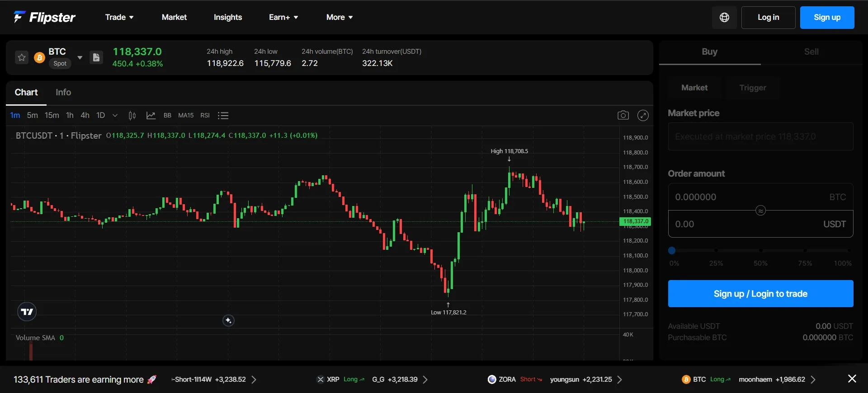
Task: Toggle the MA15 indicator
Action: point(186,116)
